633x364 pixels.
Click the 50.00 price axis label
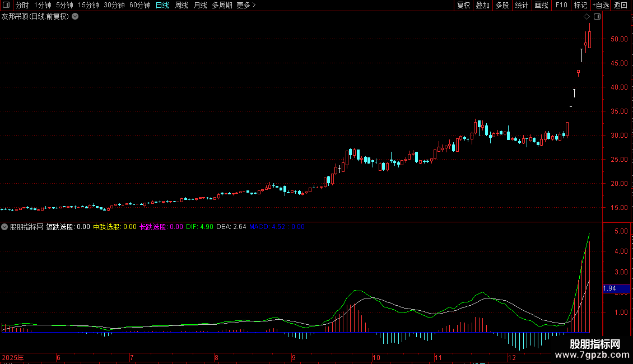click(619, 39)
